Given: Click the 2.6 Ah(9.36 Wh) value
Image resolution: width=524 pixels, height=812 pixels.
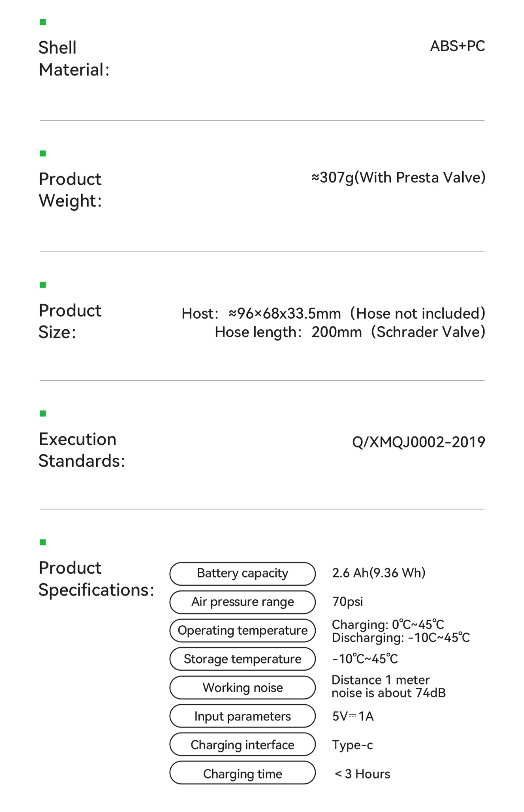Looking at the screenshot, I should [x=379, y=573].
